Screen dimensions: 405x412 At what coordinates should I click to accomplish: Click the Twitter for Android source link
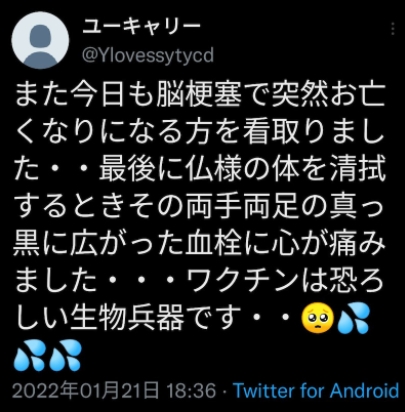click(x=316, y=390)
